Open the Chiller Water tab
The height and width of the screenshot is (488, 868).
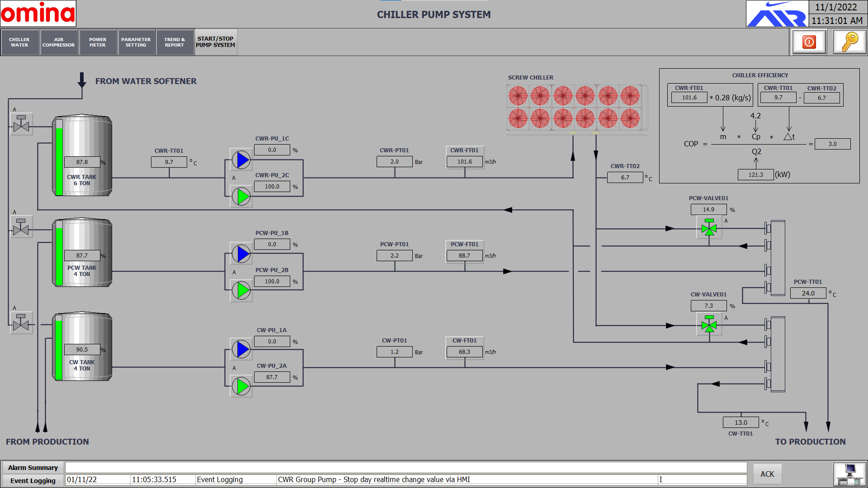click(x=19, y=42)
